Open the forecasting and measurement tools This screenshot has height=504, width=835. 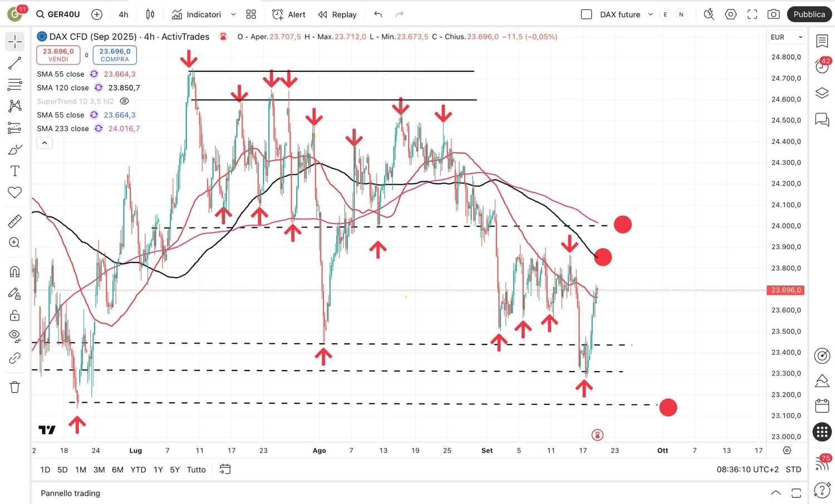[x=15, y=129]
